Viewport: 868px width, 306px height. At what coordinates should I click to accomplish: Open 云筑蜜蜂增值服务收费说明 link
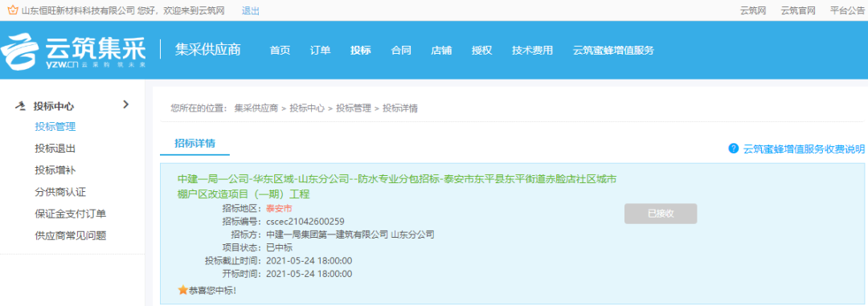click(804, 149)
